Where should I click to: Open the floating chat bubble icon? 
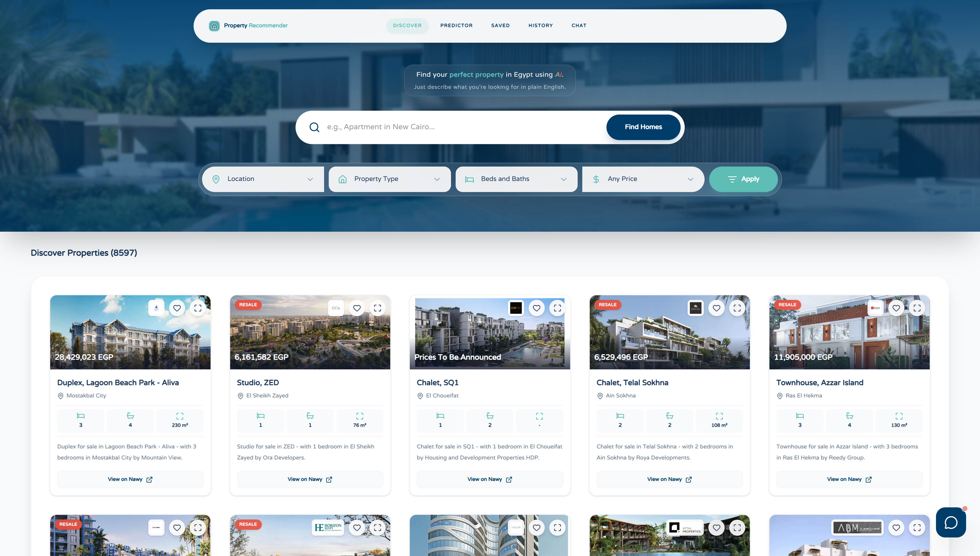click(951, 522)
